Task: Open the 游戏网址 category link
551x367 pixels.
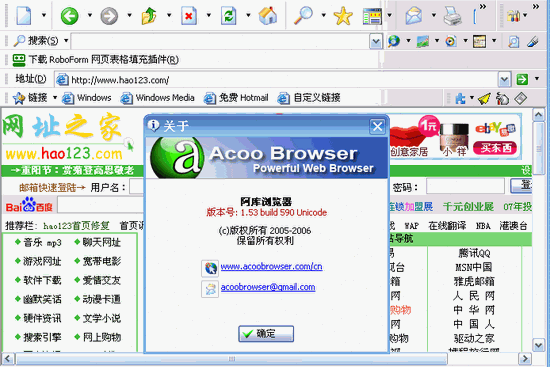Action: [x=42, y=262]
